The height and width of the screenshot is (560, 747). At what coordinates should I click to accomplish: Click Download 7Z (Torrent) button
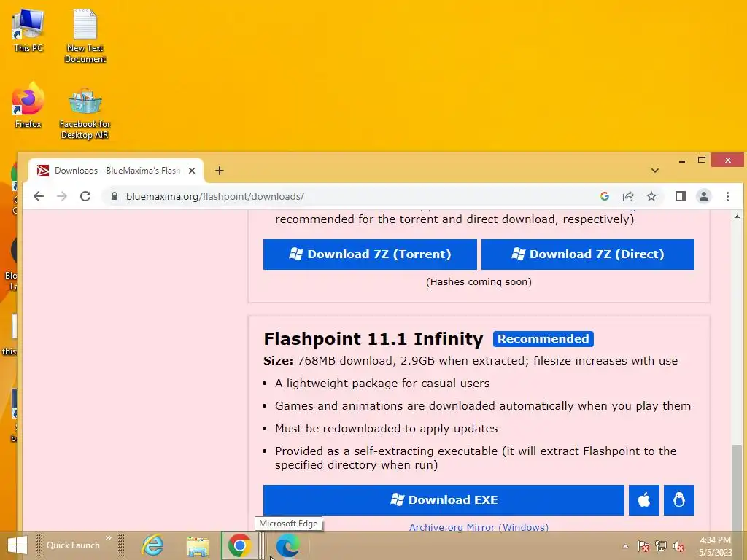coord(370,254)
